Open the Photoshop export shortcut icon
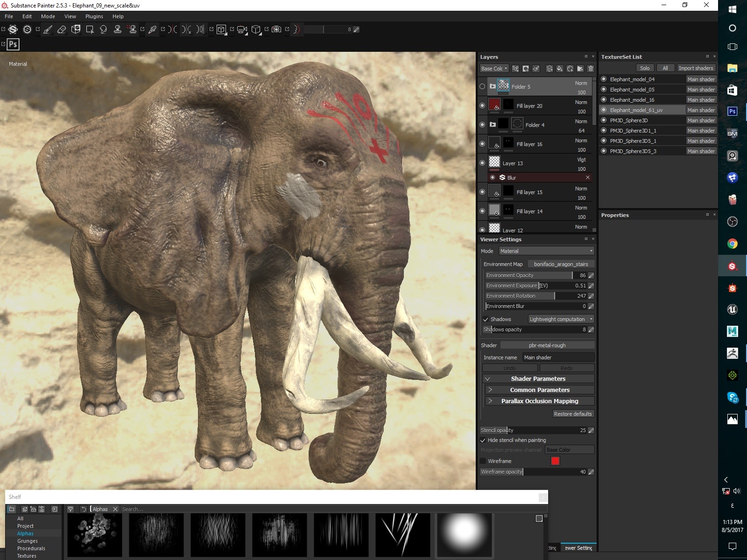The width and height of the screenshot is (747, 560). (13, 44)
